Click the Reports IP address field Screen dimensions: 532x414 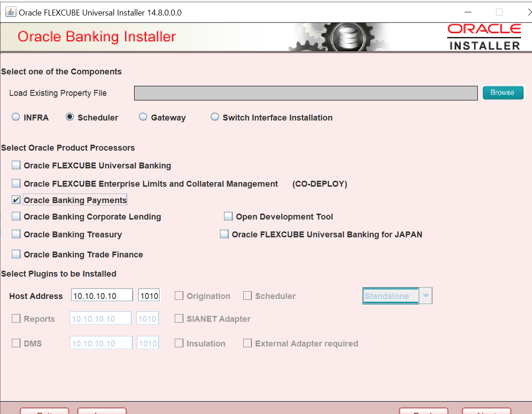[x=100, y=318]
